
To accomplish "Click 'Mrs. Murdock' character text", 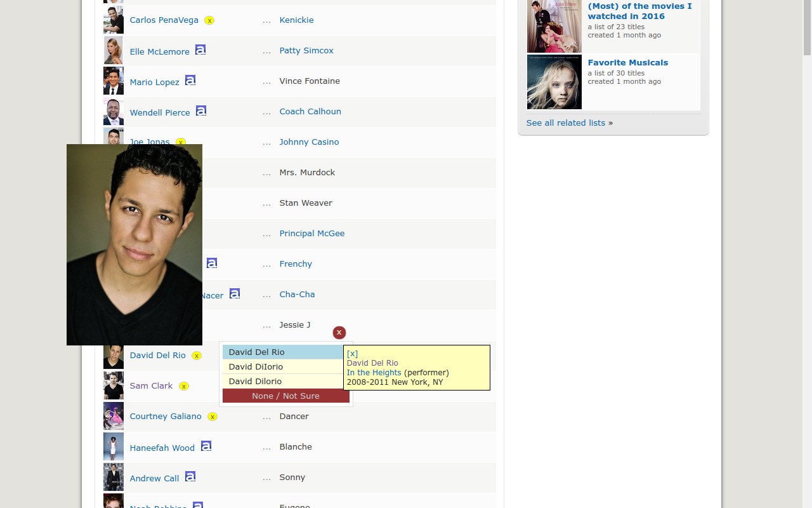I will [x=307, y=173].
